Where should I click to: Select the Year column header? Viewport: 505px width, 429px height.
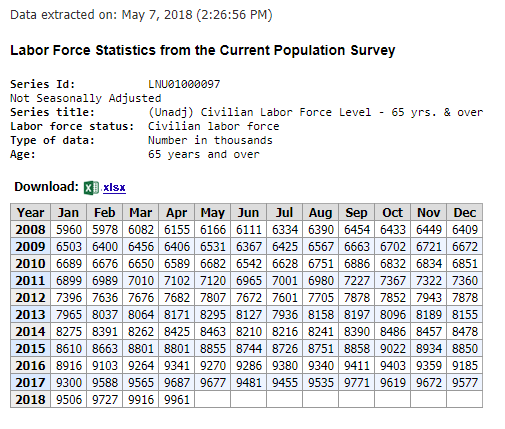tap(30, 212)
